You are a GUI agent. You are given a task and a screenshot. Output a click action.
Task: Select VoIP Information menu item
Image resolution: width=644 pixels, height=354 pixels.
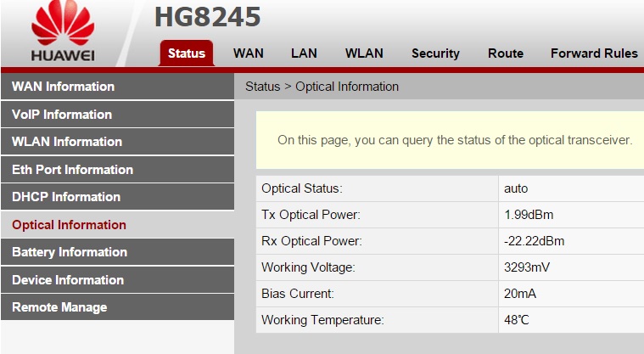pos(62,115)
